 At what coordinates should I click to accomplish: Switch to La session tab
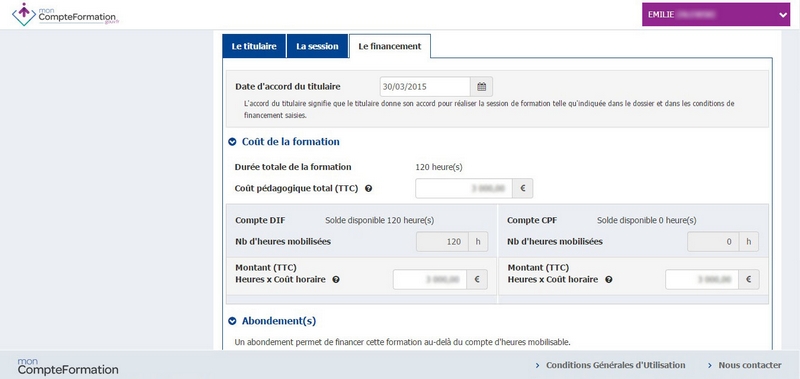(317, 46)
